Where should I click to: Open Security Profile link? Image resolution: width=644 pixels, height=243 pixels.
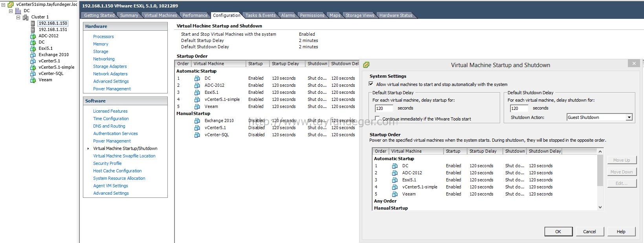107,163
